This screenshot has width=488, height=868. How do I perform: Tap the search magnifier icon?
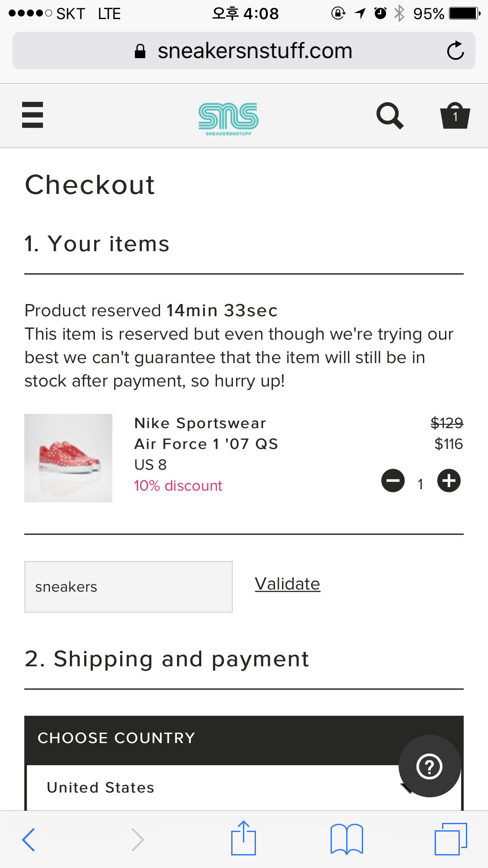click(390, 116)
